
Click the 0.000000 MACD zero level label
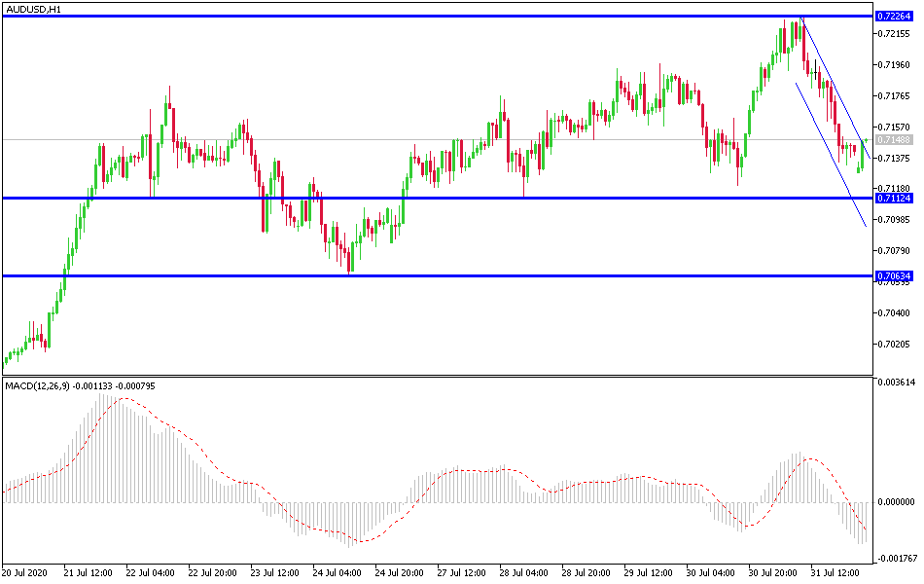tap(896, 502)
